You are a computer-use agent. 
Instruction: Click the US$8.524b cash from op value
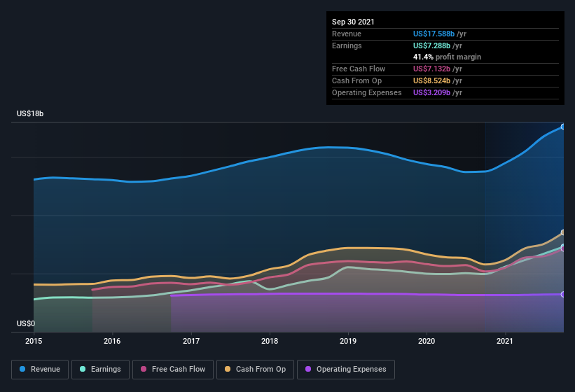click(431, 80)
